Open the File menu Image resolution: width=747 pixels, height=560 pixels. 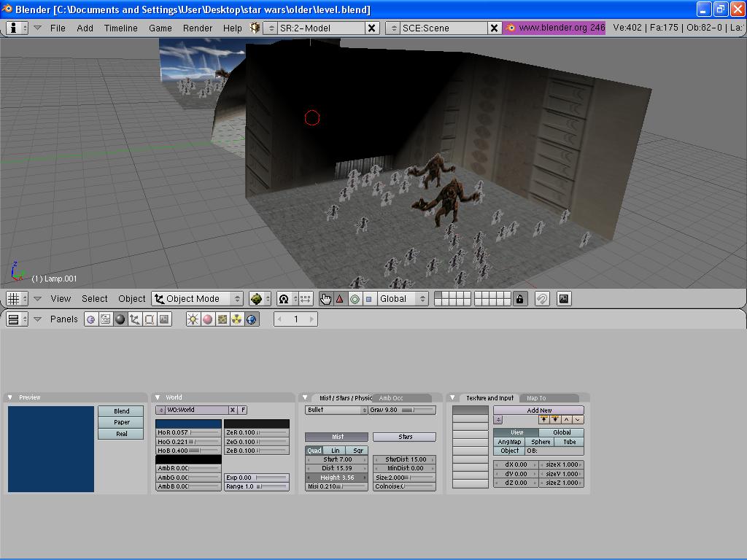tap(58, 28)
